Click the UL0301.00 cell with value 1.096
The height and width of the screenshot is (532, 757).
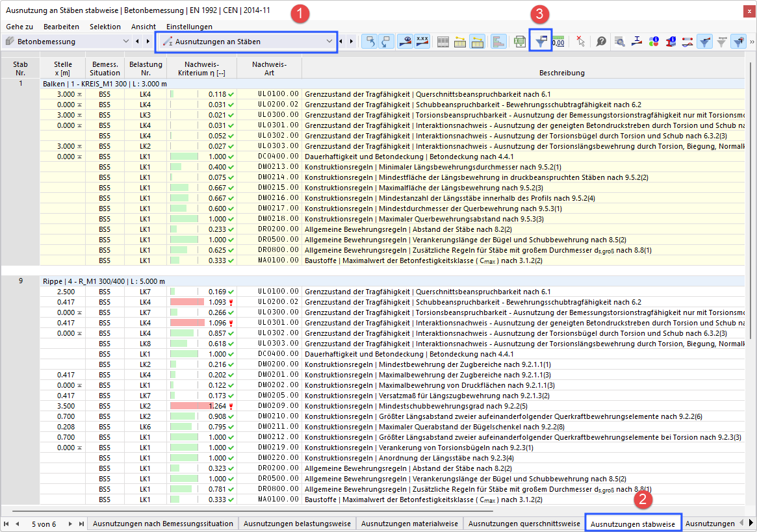click(269, 323)
